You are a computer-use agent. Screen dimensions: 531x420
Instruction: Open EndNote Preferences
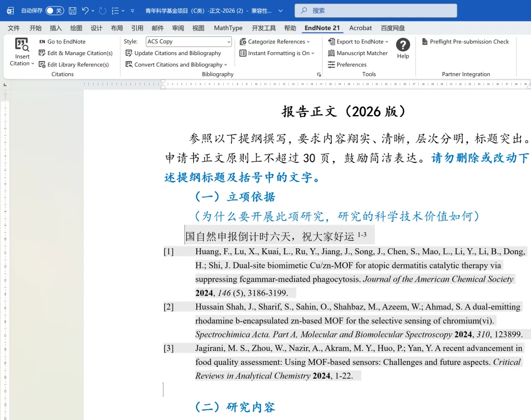click(347, 65)
